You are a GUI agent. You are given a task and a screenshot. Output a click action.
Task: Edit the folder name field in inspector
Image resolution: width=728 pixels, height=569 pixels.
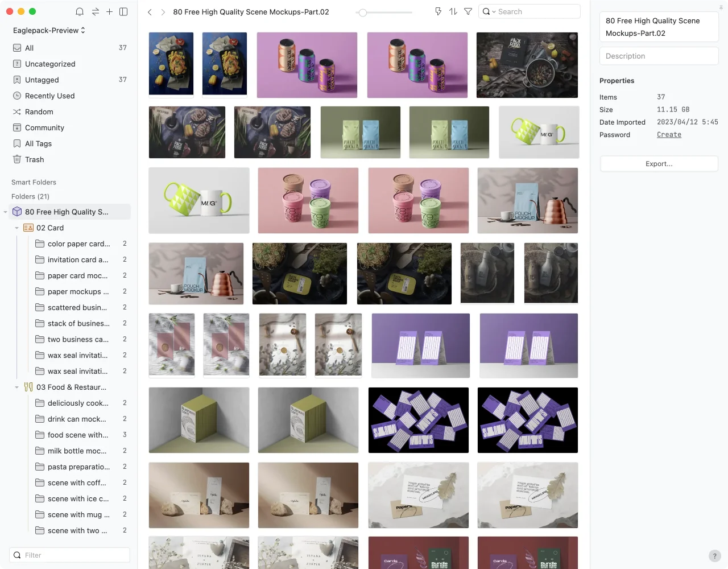point(659,27)
